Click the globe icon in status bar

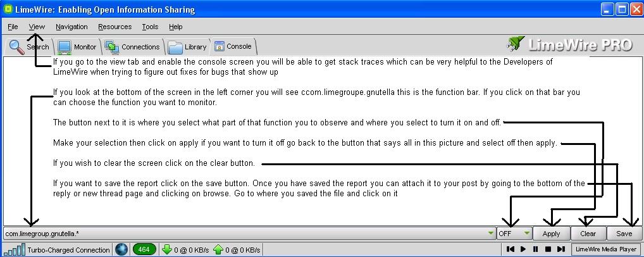click(x=121, y=249)
